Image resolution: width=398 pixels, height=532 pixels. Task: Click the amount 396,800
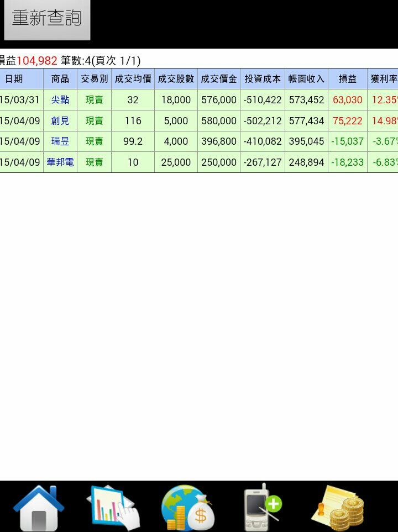219,141
